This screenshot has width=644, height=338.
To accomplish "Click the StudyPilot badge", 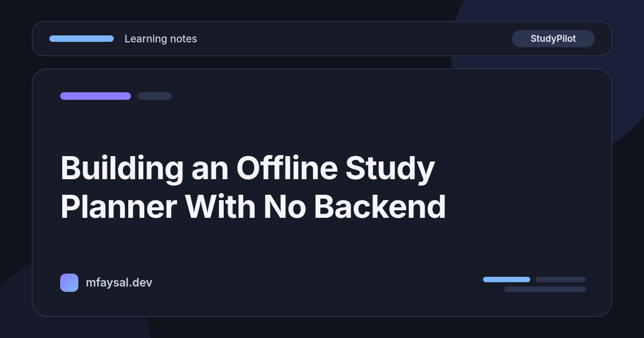I will (x=553, y=39).
